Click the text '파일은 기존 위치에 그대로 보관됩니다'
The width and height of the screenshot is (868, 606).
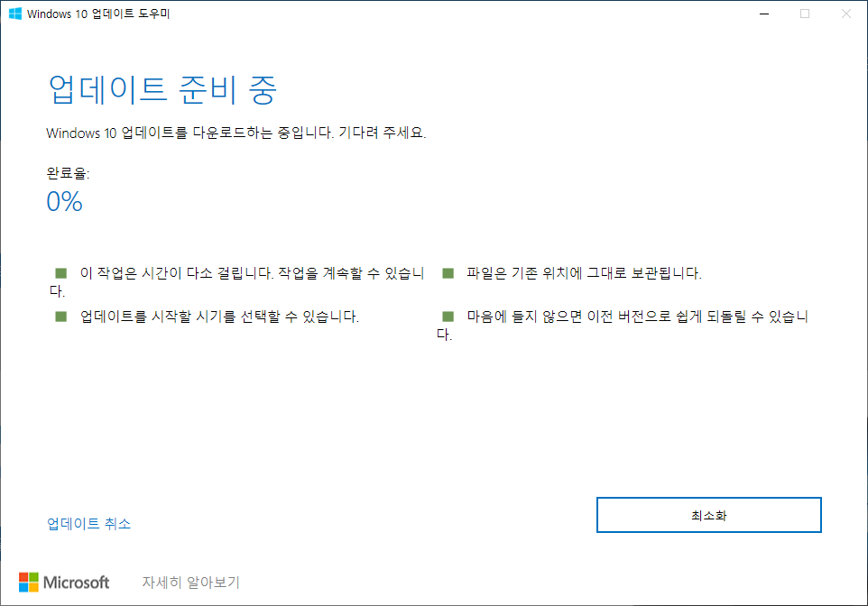coord(584,273)
